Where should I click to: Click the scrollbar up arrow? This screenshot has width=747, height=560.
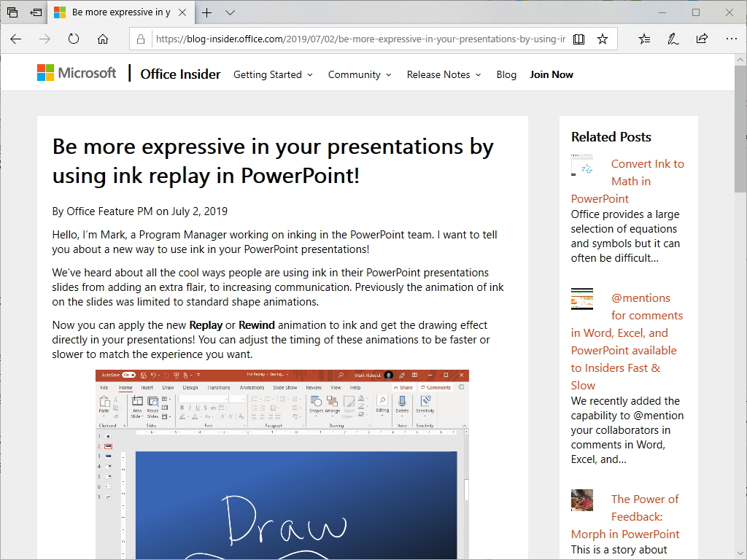coord(740,60)
